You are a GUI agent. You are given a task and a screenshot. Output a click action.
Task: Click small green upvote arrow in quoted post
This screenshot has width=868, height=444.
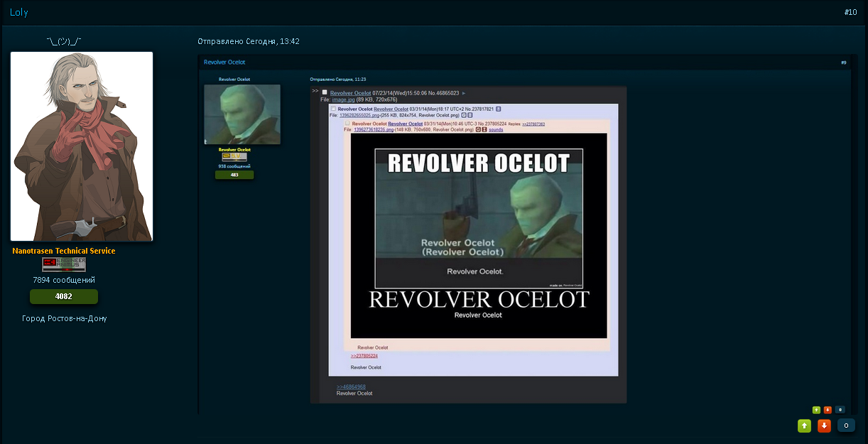816,409
